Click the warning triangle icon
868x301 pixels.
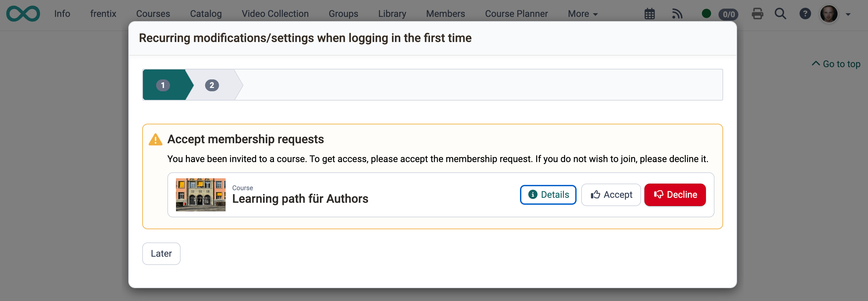(155, 140)
